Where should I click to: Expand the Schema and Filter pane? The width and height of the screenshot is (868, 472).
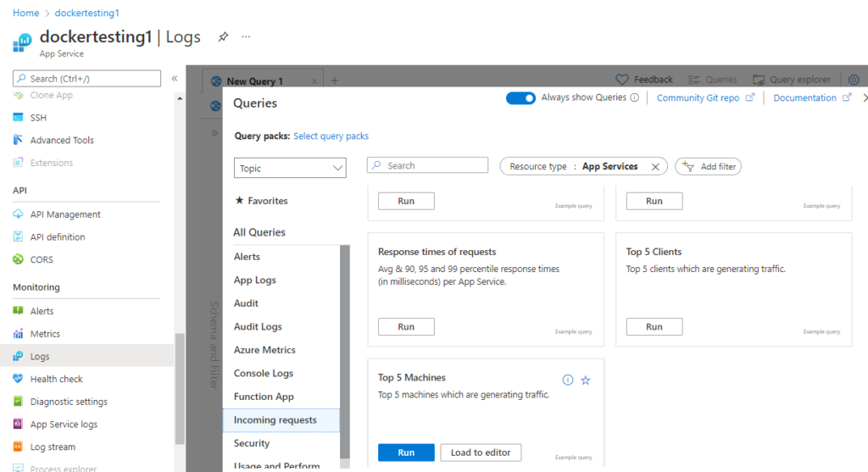click(x=214, y=133)
